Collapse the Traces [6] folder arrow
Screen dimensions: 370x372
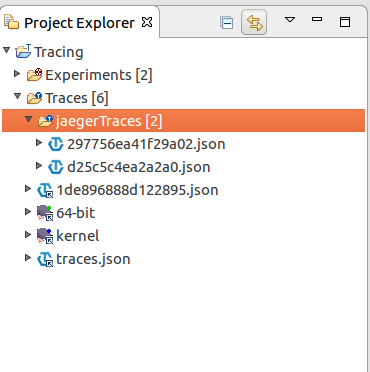coord(18,96)
